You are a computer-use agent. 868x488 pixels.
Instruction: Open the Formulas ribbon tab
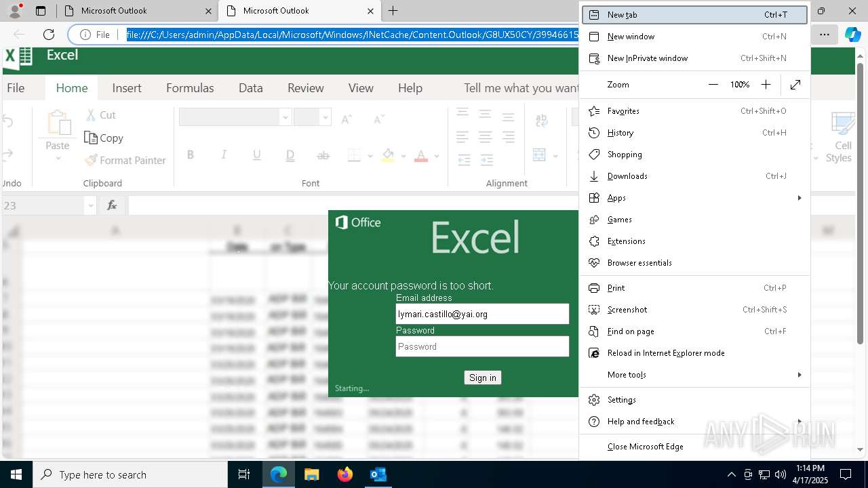(190, 88)
